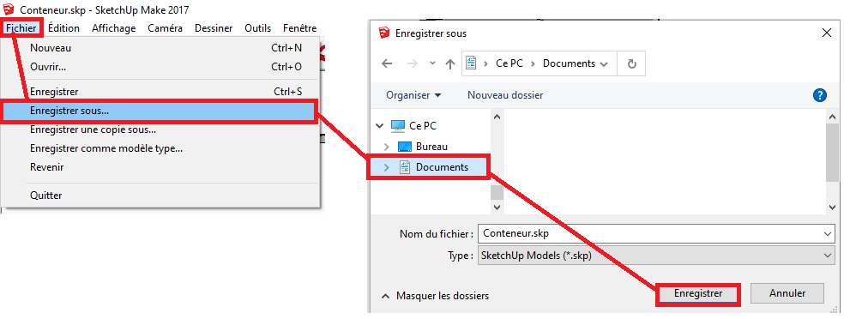Open the Organiser dropdown menu
This screenshot has height=319, width=868.
click(413, 95)
